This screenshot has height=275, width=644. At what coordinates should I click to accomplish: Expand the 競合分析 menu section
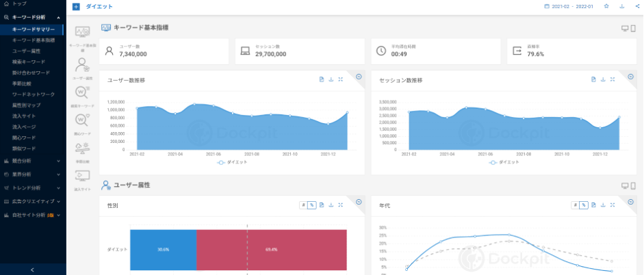point(31,161)
